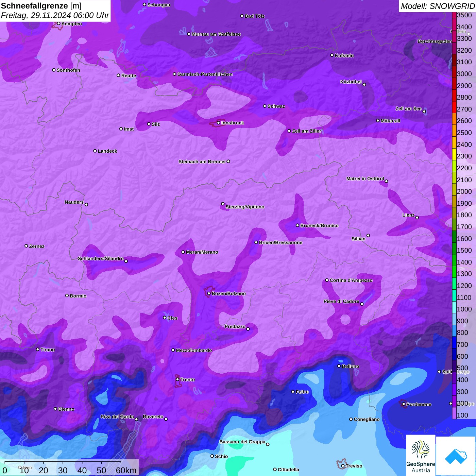Click the Zell am See label
The width and height of the screenshot is (476, 476).
tap(408, 108)
